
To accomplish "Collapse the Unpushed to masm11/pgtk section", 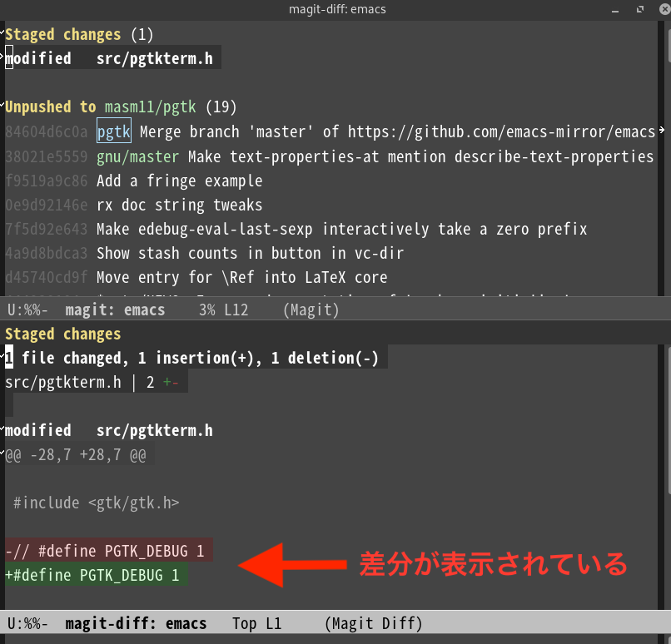I will point(2,104).
